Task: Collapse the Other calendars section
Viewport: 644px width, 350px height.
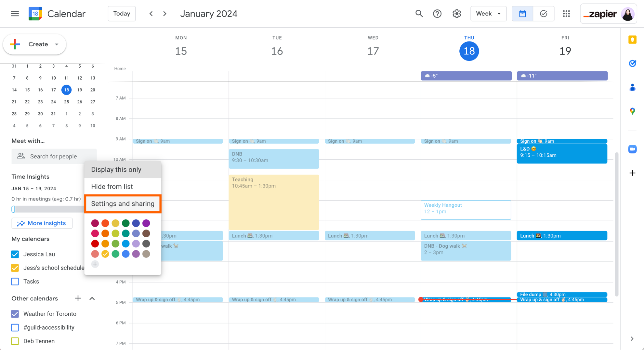Action: tap(92, 298)
